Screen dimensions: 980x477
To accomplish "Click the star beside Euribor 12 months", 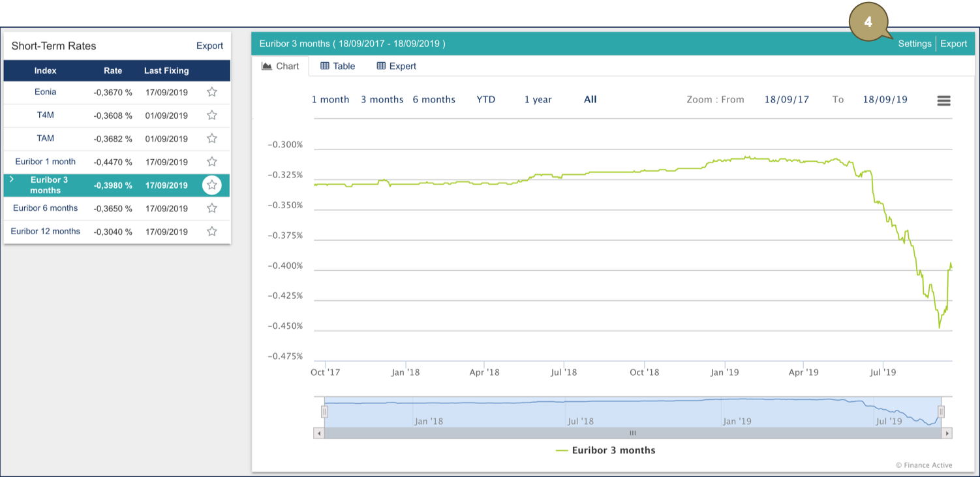I will 211,232.
